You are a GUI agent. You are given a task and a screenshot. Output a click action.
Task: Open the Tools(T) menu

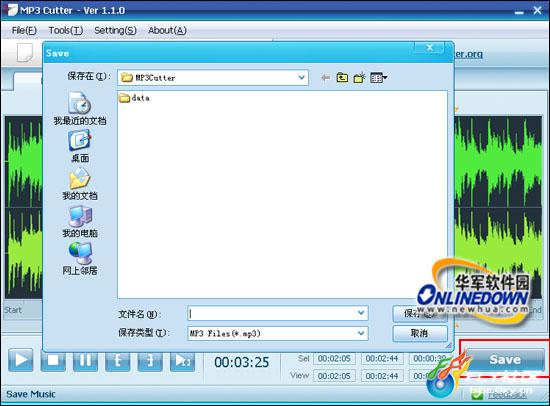coord(66,31)
